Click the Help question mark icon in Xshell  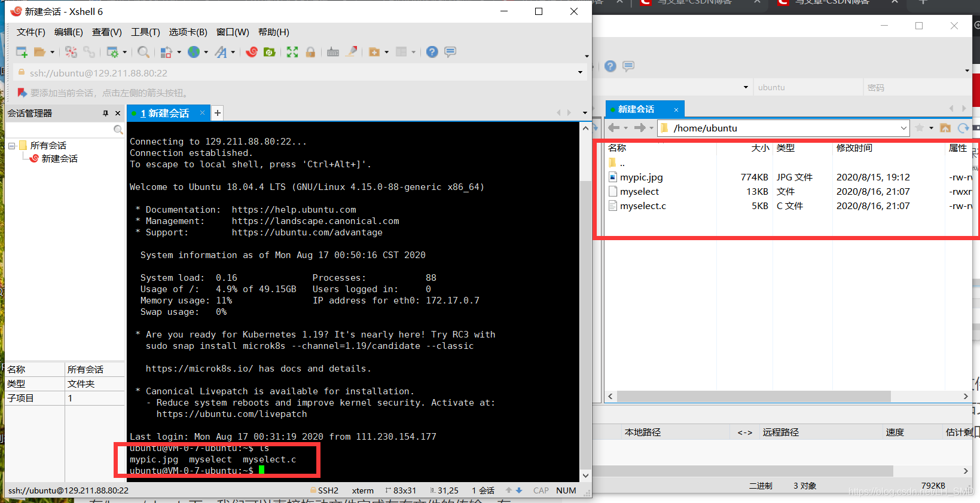tap(432, 52)
